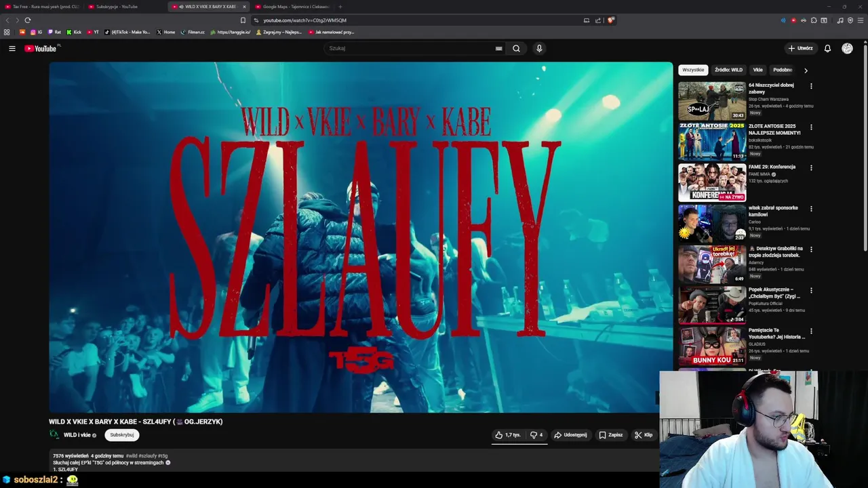Go to the YouTube home logo
This screenshot has width=868, height=488.
41,48
